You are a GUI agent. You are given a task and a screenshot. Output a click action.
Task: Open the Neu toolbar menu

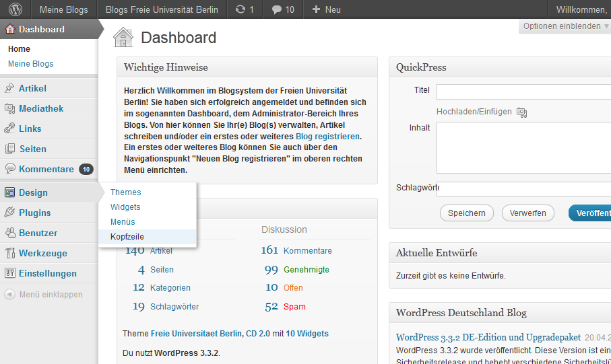coord(326,9)
